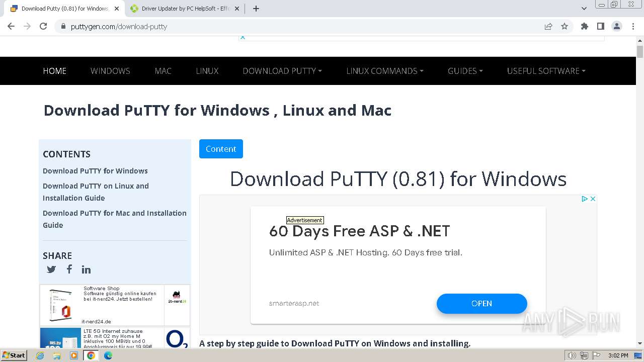The image size is (644, 362).
Task: Reload the page with the refresh icon
Action: [x=43, y=26]
